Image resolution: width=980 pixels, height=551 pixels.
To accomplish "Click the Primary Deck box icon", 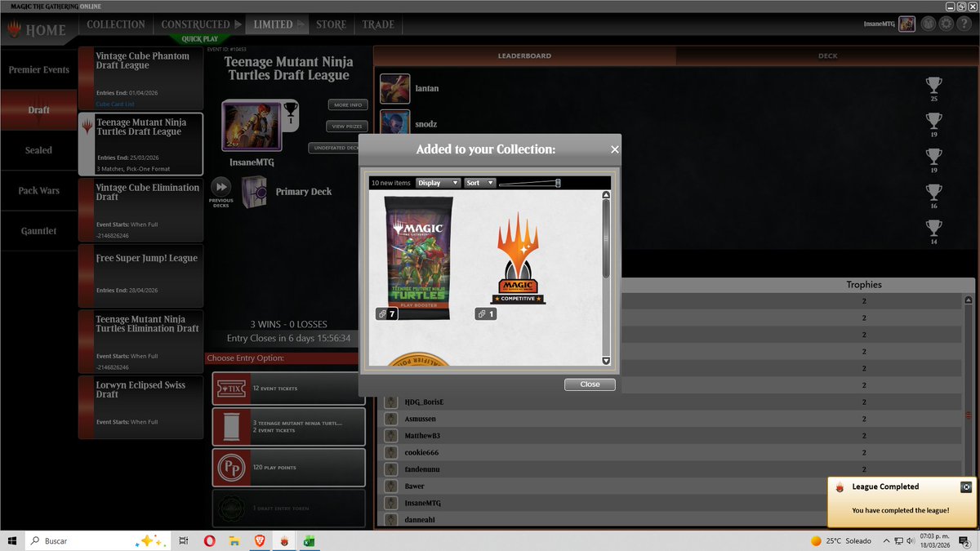I will pyautogui.click(x=254, y=192).
